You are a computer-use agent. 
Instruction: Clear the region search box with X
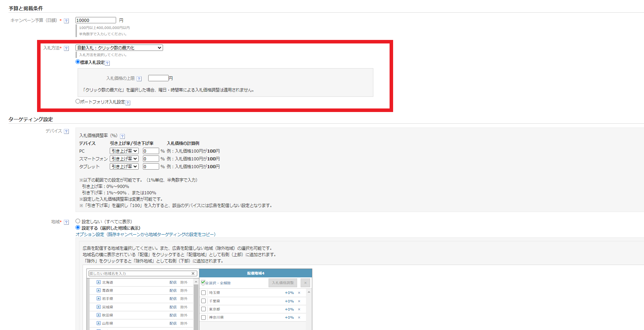193,273
